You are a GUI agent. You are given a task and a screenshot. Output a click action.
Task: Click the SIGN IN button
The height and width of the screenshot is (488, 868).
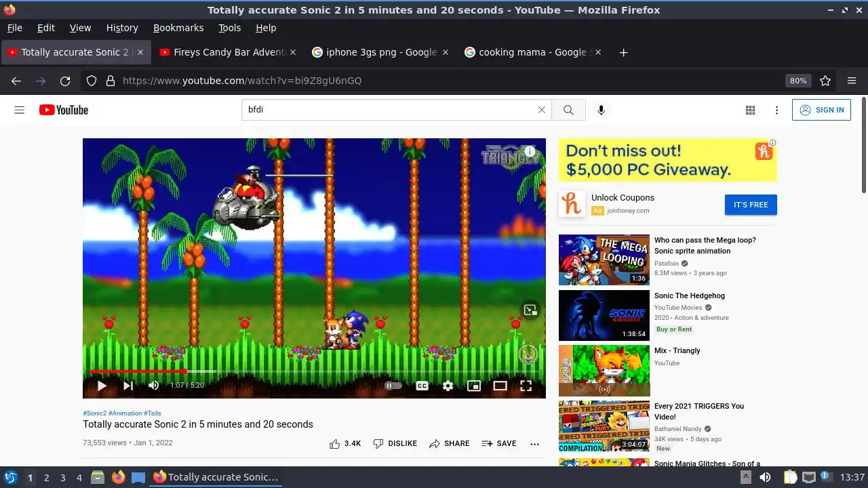coord(821,110)
